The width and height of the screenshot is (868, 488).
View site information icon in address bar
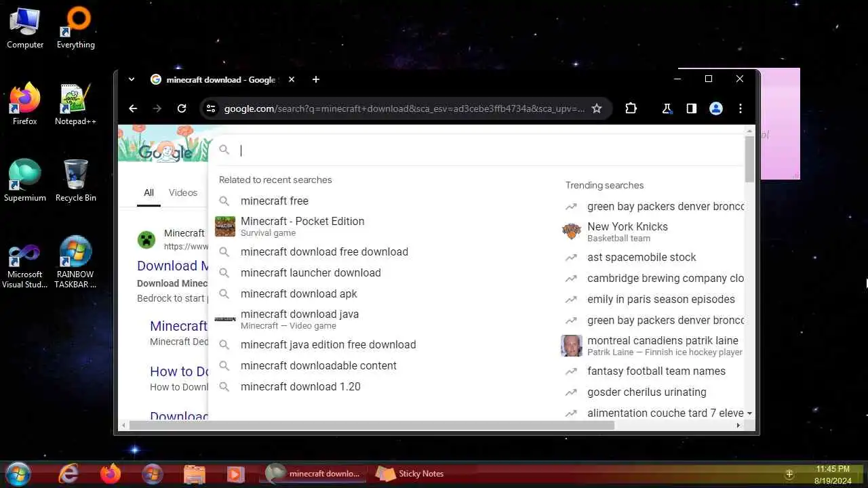(x=211, y=108)
